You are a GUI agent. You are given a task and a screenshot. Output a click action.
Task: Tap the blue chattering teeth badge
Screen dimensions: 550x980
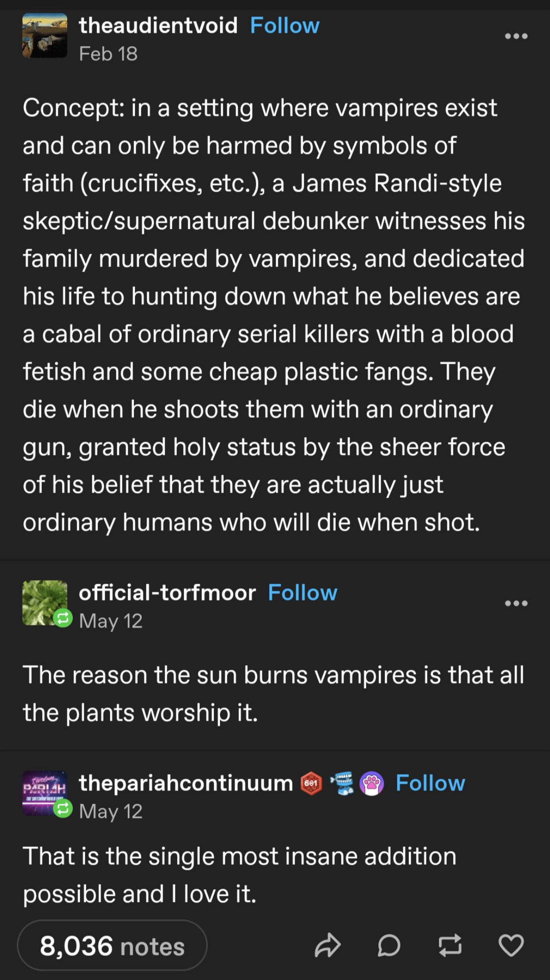[x=342, y=784]
